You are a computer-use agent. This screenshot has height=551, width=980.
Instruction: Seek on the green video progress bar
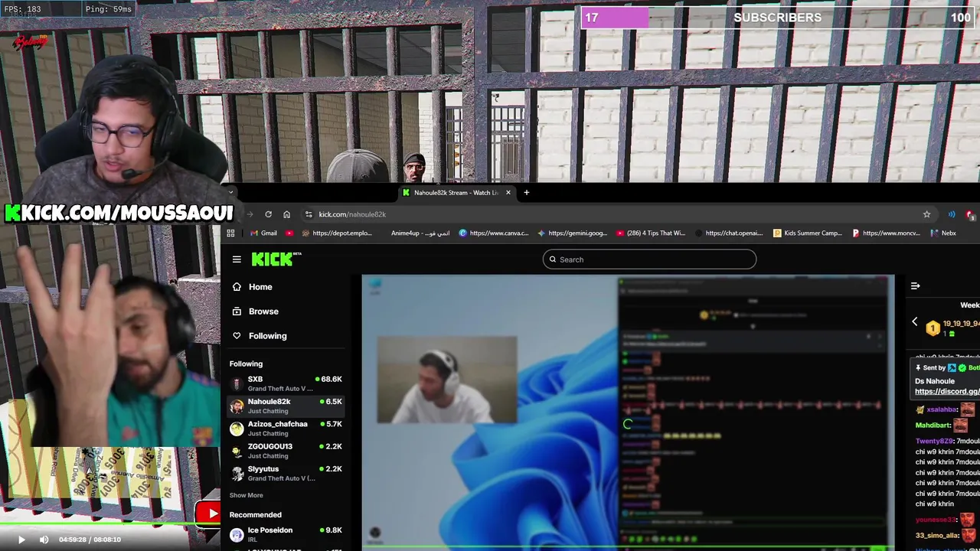(110, 525)
